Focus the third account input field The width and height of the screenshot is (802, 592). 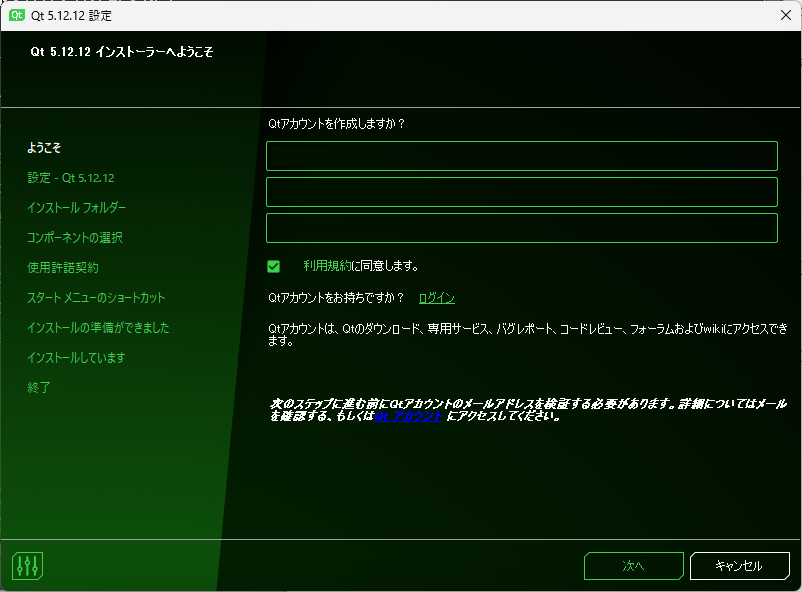pos(522,228)
